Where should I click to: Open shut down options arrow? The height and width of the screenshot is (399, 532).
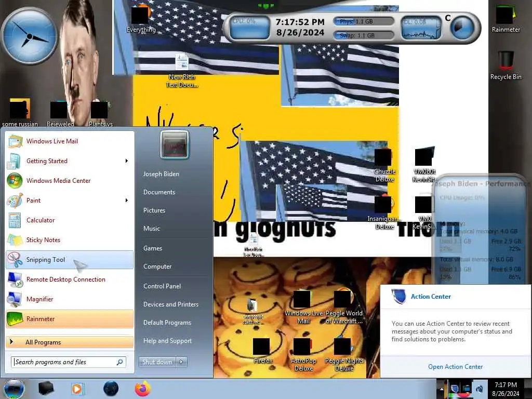tap(181, 362)
